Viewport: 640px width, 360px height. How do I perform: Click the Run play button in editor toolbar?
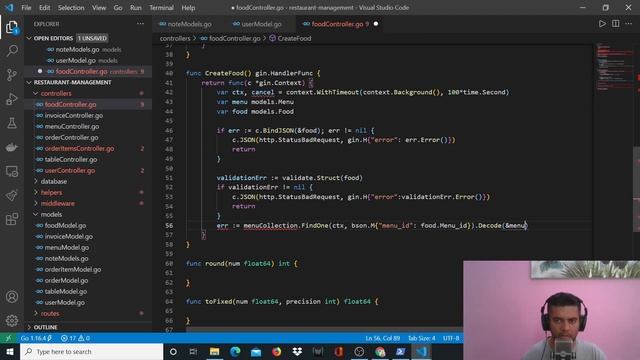point(602,24)
